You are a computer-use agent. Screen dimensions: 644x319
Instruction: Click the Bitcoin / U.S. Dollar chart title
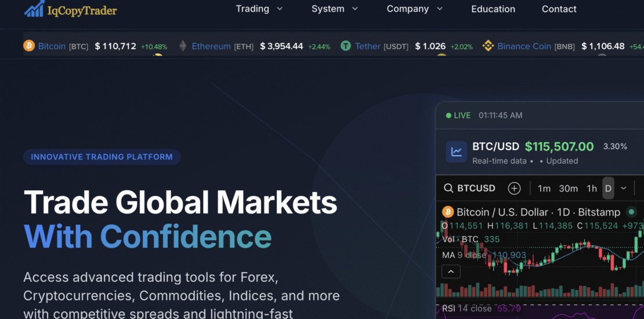(538, 212)
